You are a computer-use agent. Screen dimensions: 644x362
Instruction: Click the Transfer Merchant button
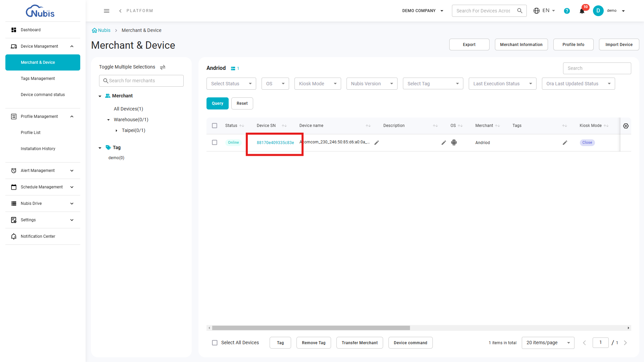point(360,343)
